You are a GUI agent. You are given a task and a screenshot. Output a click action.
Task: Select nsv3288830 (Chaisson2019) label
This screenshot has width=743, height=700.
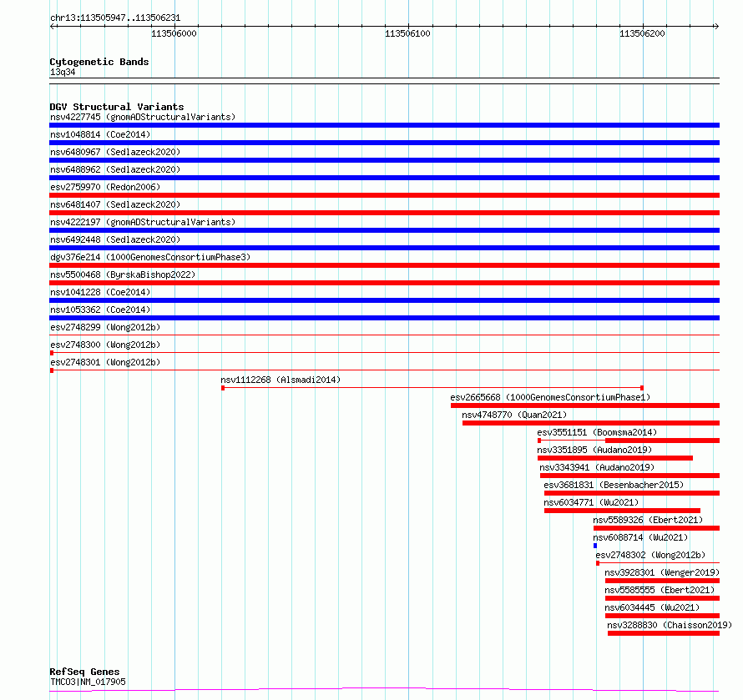point(670,625)
